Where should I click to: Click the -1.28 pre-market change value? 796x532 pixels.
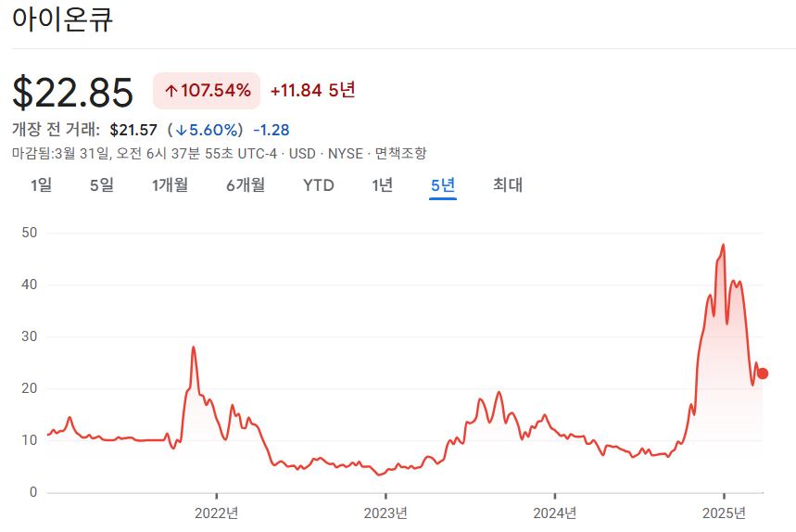click(x=272, y=130)
